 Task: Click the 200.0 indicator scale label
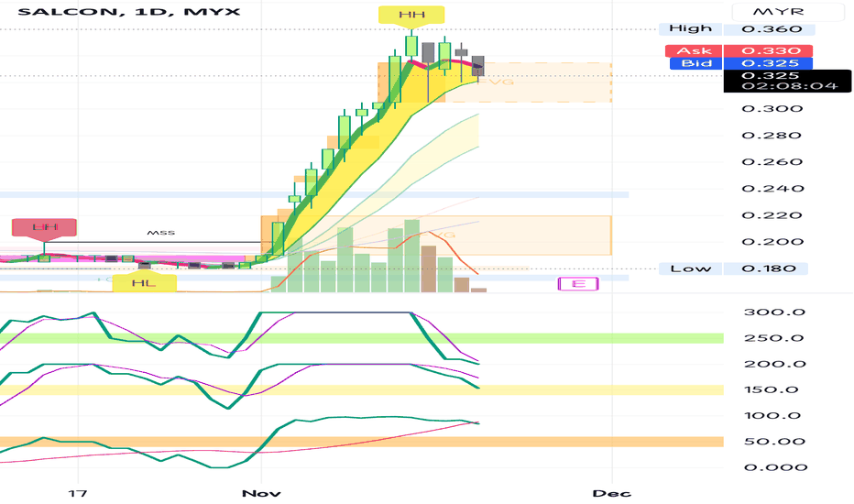(774, 364)
